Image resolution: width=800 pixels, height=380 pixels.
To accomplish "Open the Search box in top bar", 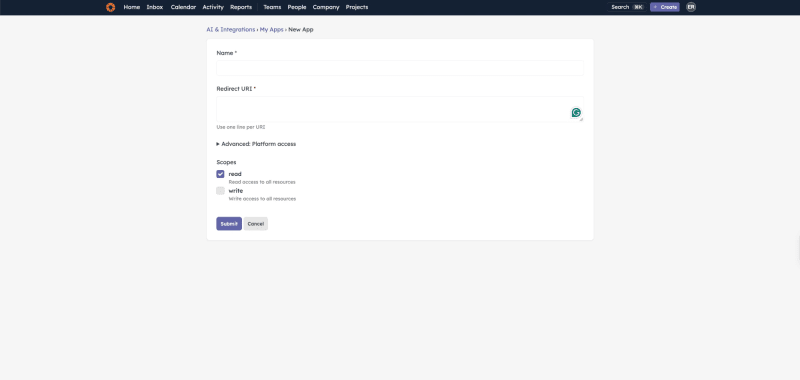I will coord(627,7).
